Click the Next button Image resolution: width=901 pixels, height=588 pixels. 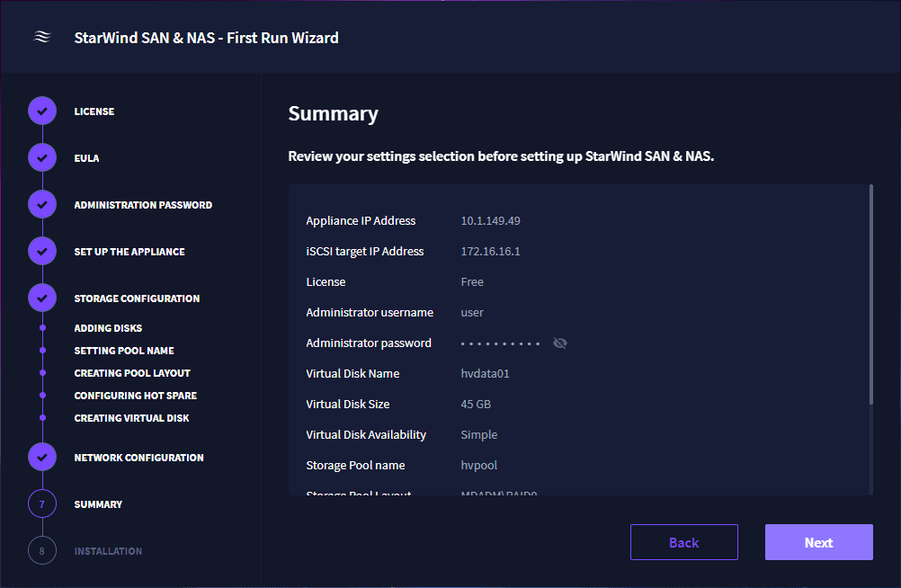pyautogui.click(x=819, y=542)
